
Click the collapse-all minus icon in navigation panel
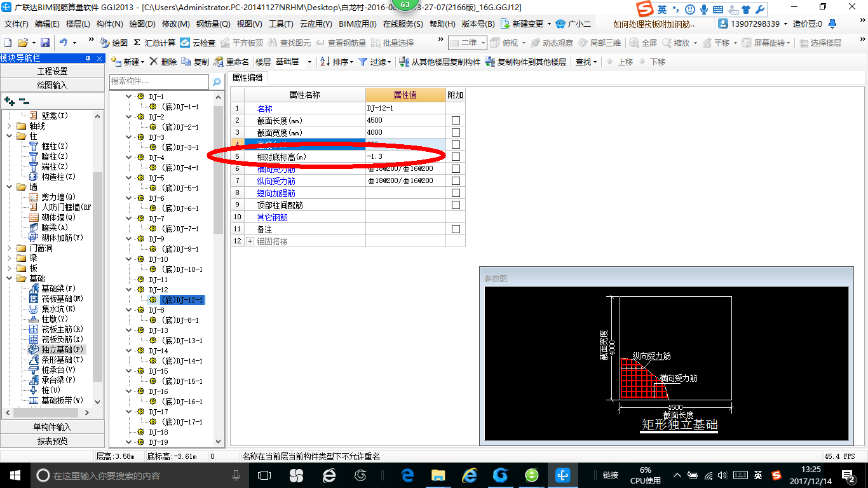(24, 100)
